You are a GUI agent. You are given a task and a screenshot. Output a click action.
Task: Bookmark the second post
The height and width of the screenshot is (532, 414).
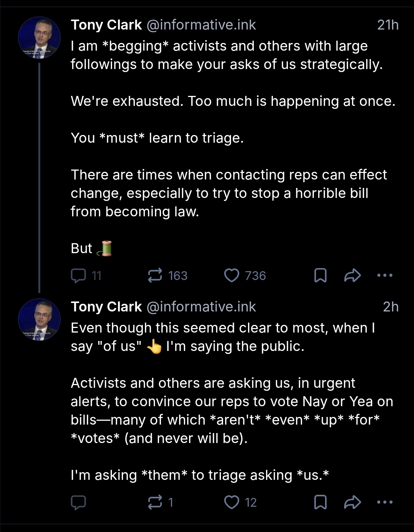pos(320,502)
